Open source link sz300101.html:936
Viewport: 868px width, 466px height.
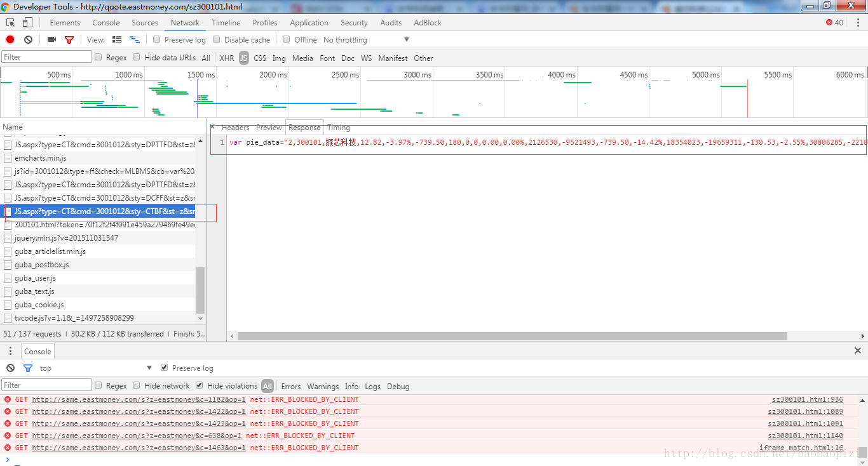coord(808,399)
